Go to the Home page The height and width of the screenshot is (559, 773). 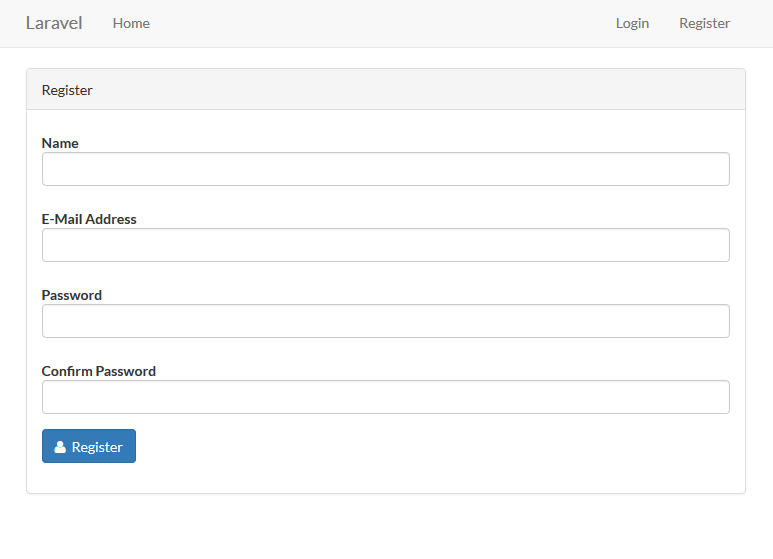coord(131,23)
